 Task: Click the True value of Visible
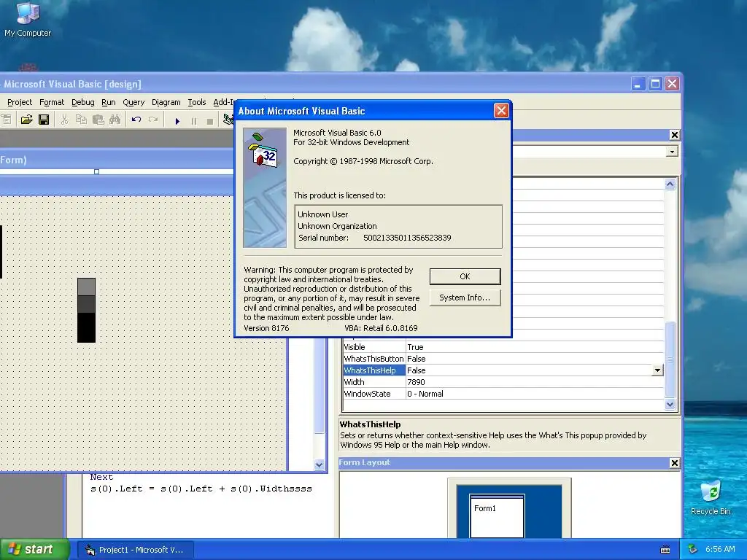(x=415, y=347)
